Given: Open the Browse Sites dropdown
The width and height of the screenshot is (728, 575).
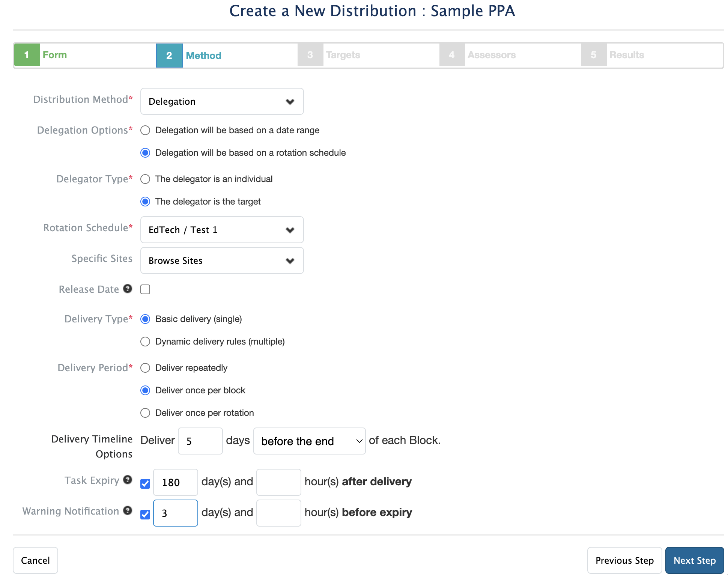Looking at the screenshot, I should point(222,260).
